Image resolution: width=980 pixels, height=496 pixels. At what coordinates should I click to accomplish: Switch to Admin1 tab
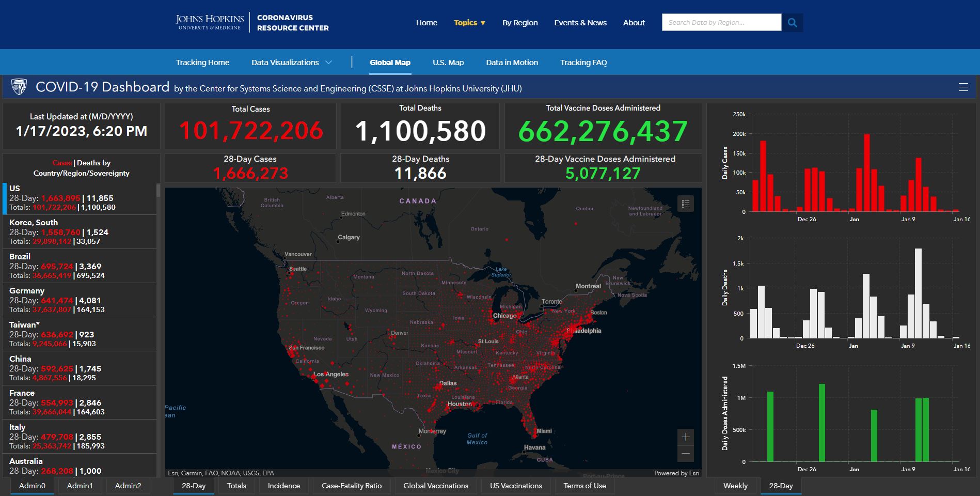pos(80,486)
